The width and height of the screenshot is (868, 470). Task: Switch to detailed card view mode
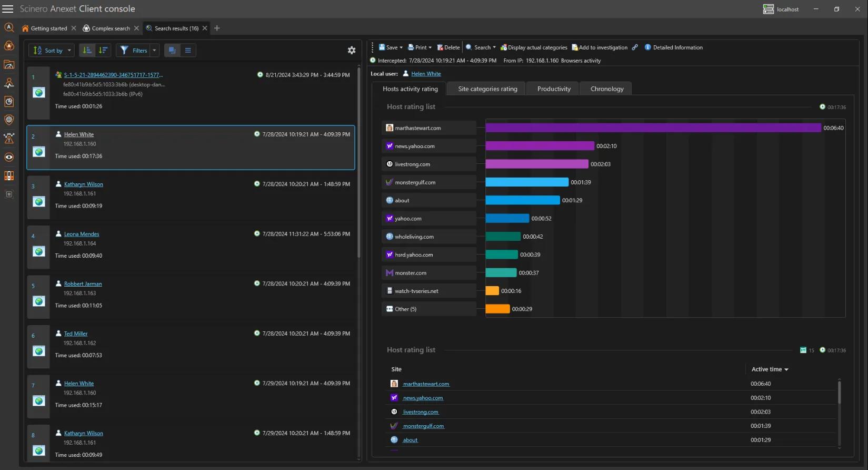(172, 50)
